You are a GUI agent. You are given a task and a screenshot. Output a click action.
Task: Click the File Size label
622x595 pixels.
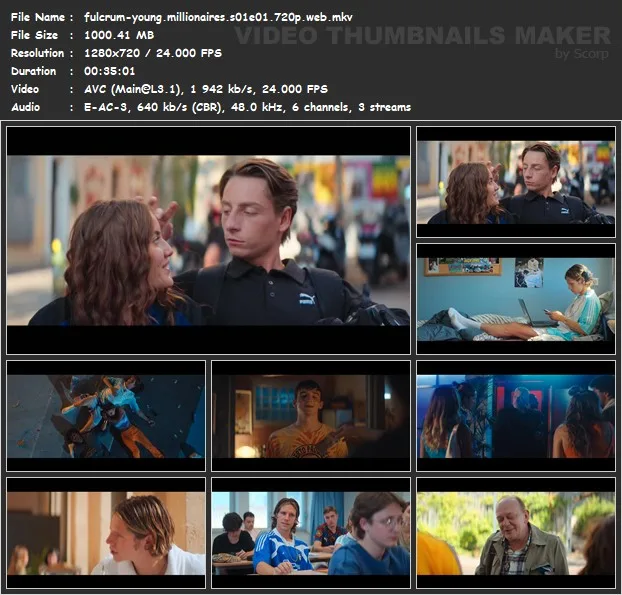pyautogui.click(x=35, y=35)
